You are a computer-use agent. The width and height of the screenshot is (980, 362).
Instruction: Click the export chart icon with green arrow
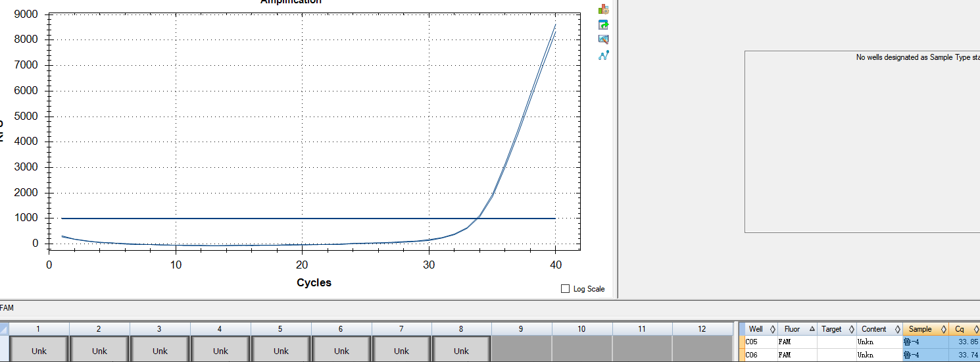[603, 24]
